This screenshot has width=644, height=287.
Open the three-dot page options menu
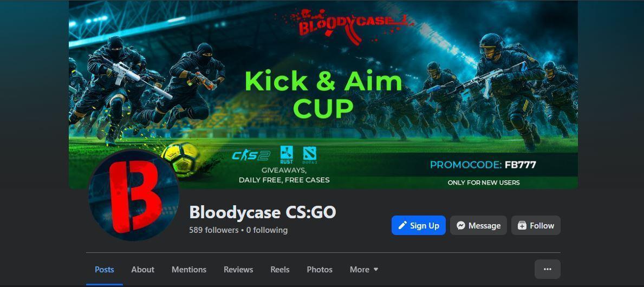(547, 269)
